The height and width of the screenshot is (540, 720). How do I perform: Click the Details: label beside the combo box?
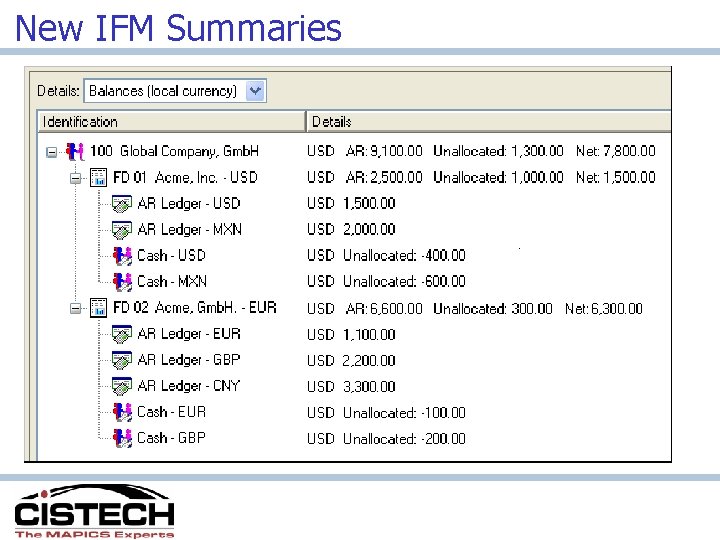58,91
